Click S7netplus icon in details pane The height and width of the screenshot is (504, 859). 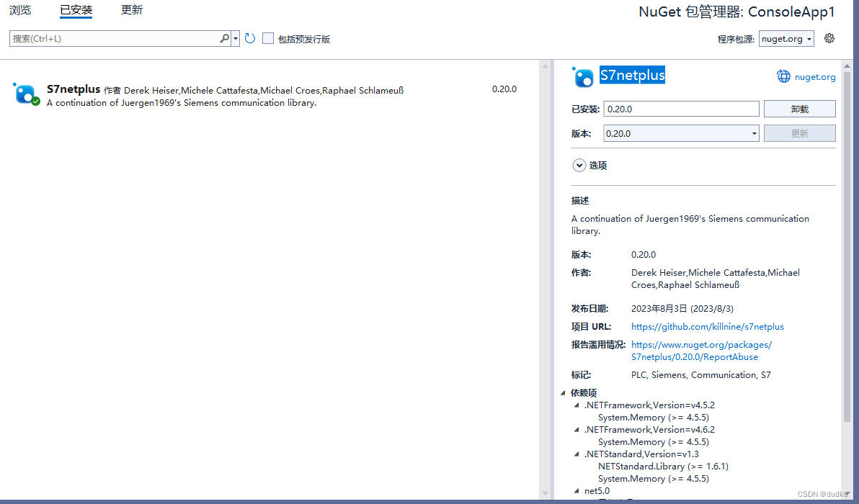pos(583,77)
